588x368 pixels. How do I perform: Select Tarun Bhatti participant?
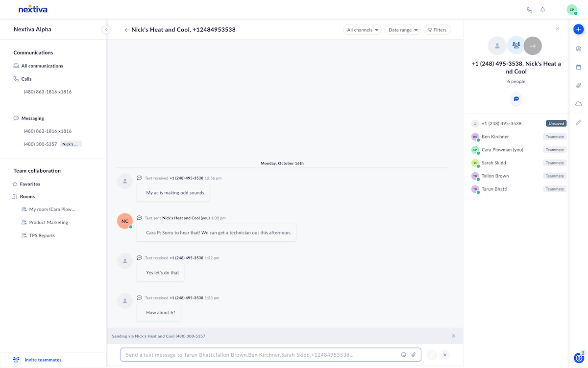tap(494, 189)
